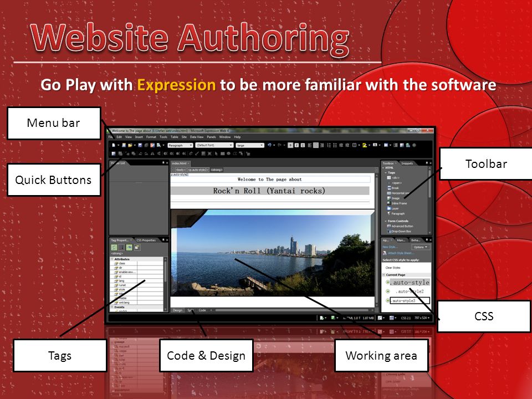532x399 pixels.
Task: Click the Font Color icon
Action: pos(375,145)
